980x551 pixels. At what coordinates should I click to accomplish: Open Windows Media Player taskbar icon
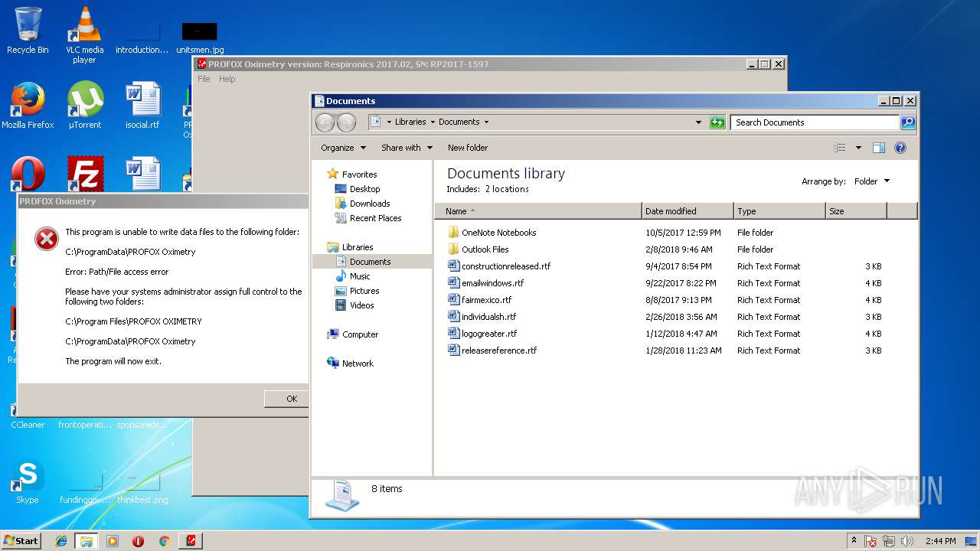113,541
